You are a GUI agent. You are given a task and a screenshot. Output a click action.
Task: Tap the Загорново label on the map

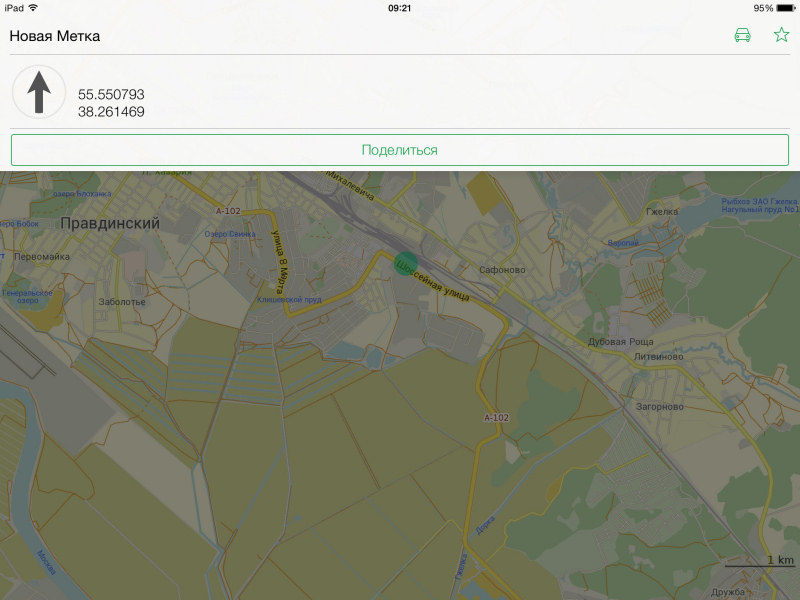(x=659, y=407)
